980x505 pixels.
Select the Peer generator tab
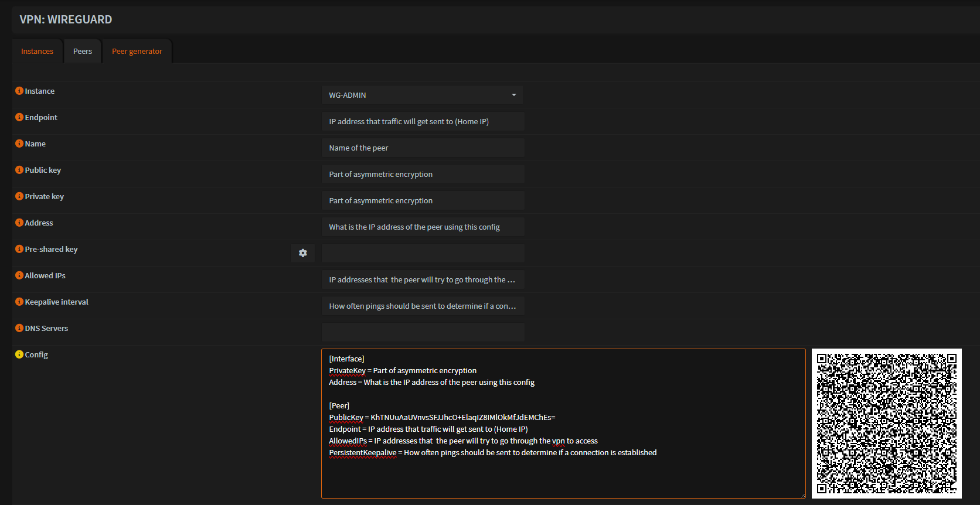[x=137, y=52]
